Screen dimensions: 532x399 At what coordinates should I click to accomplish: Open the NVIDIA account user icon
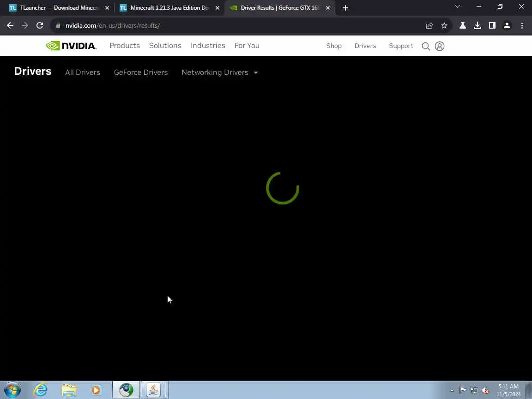pyautogui.click(x=439, y=46)
